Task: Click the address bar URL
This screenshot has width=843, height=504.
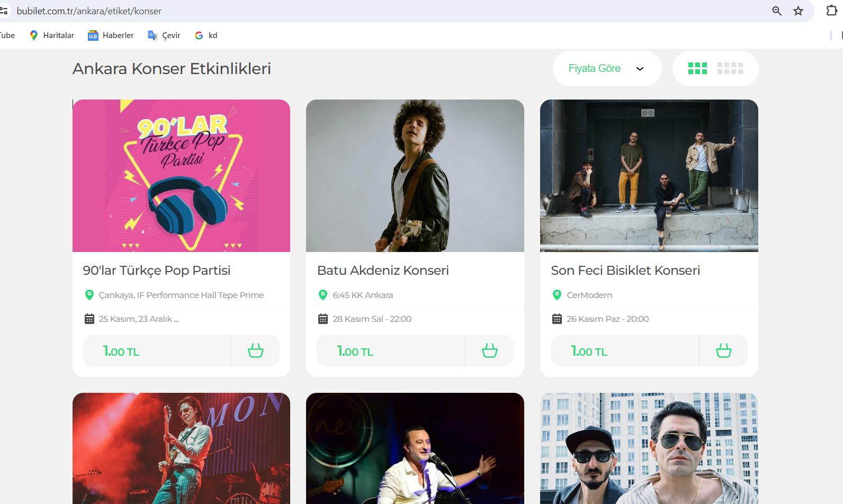Action: click(89, 11)
